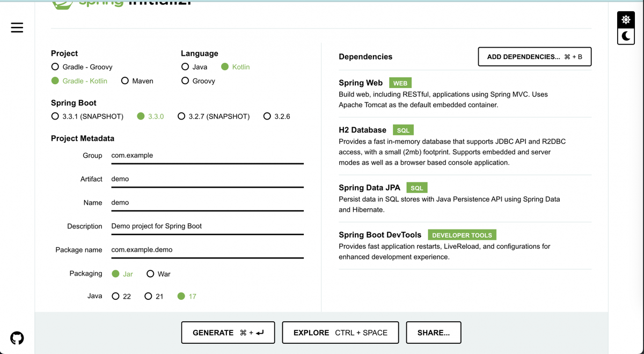The image size is (644, 354).
Task: Choose Jar packaging
Action: [x=122, y=274]
